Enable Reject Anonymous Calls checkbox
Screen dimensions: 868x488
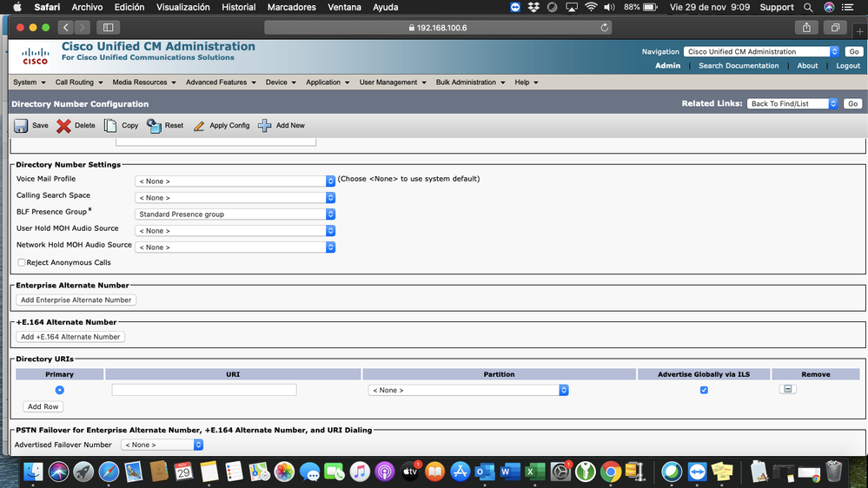point(21,262)
